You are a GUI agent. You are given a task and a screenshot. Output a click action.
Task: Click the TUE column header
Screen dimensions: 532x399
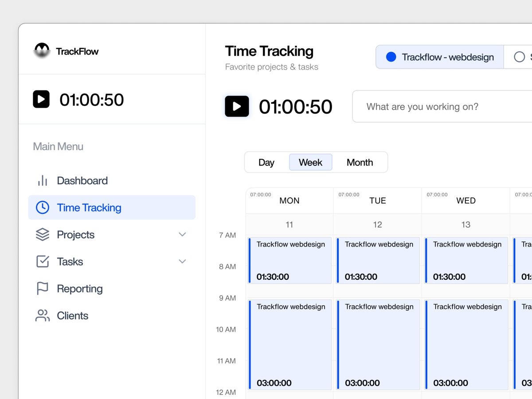[378, 200]
